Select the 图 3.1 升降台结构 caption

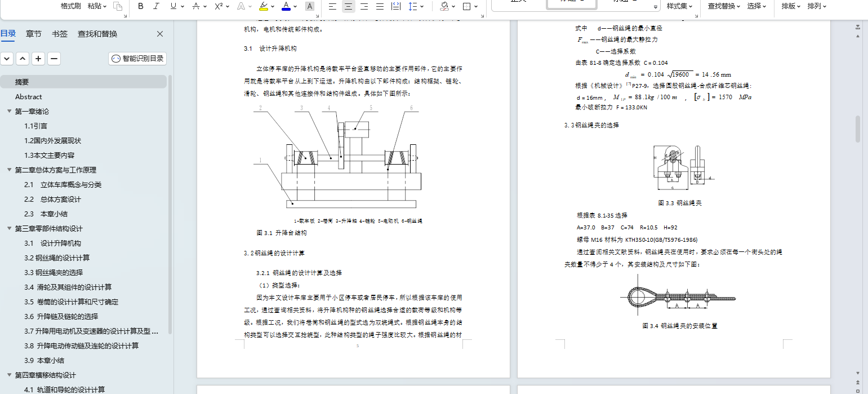(281, 232)
